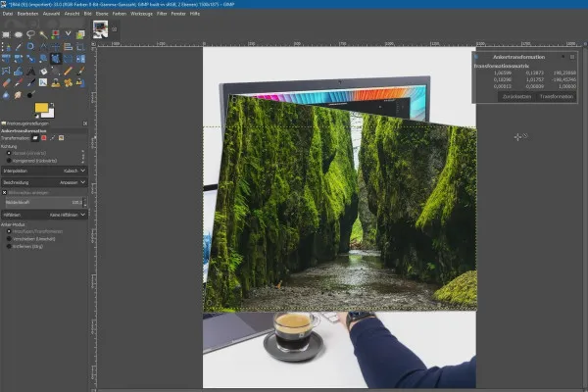588x392 pixels.
Task: Select the Text tool
Action: pos(30,71)
